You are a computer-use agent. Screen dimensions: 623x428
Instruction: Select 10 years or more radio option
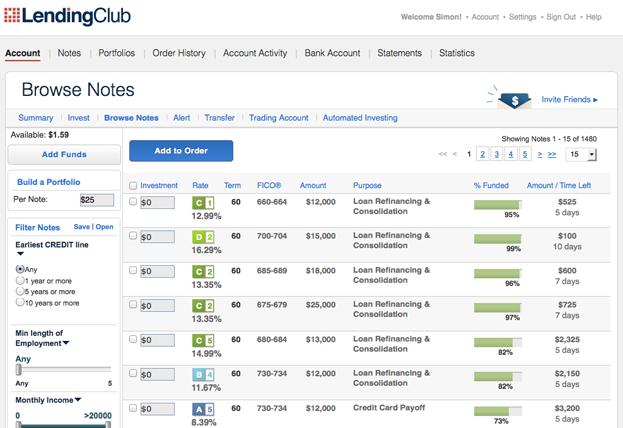pos(20,302)
